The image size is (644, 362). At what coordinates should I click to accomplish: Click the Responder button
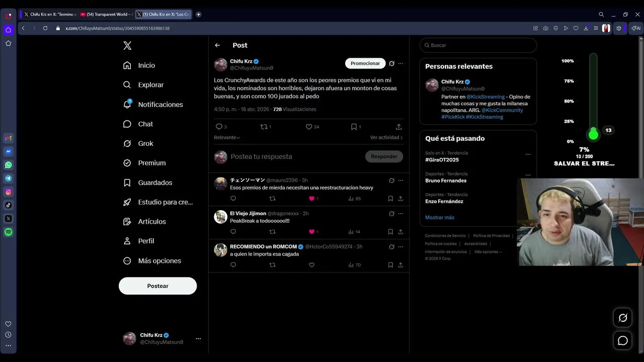point(384,156)
